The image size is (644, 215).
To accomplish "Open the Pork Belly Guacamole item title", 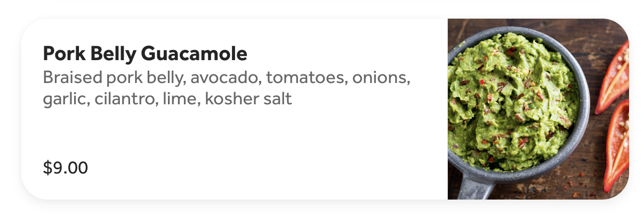I will [145, 54].
